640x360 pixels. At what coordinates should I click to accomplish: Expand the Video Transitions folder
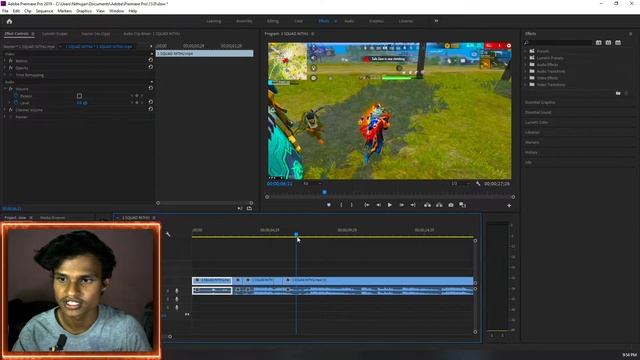pyautogui.click(x=526, y=84)
